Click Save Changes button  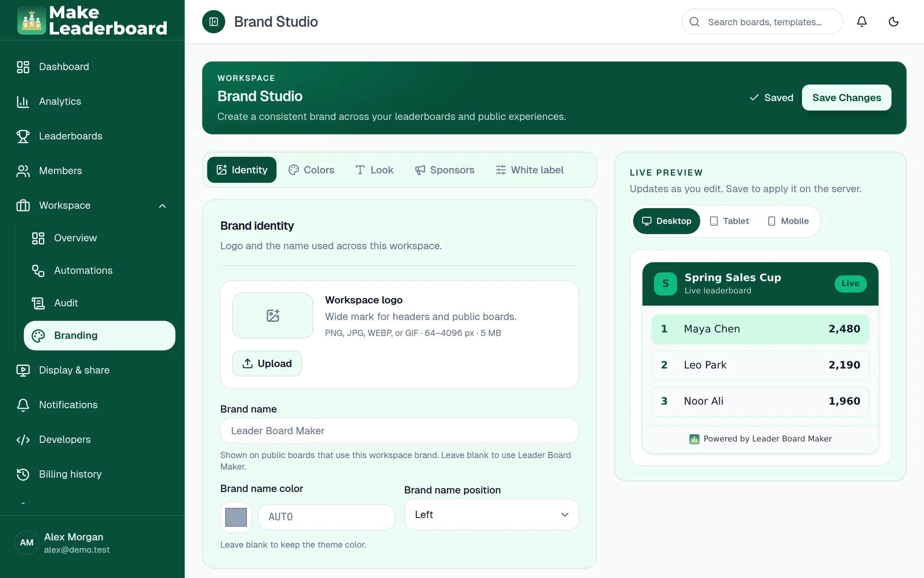click(x=846, y=98)
